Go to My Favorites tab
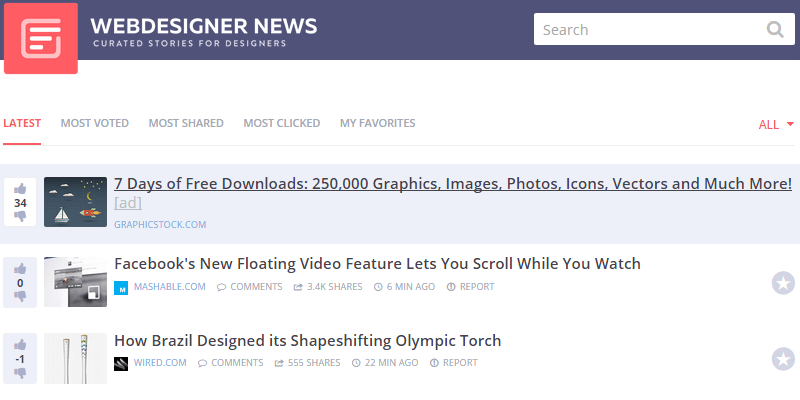 click(x=377, y=123)
